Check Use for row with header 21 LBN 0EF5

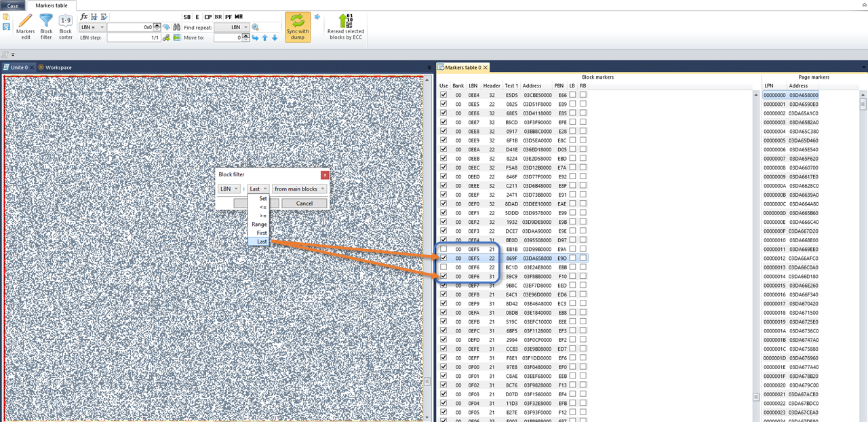click(x=443, y=249)
